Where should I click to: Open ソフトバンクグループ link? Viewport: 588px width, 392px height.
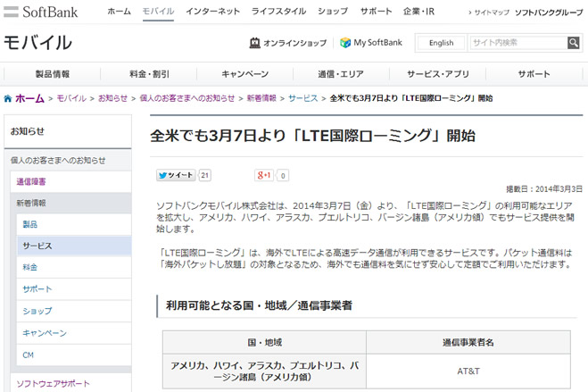click(x=549, y=13)
